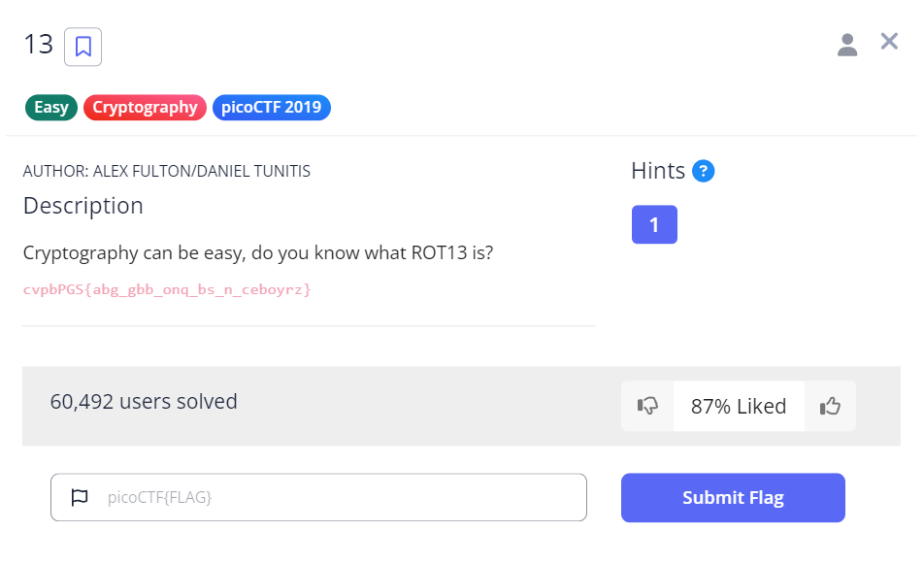Click the Description heading
Screen dimensions: 924x565
point(83,206)
